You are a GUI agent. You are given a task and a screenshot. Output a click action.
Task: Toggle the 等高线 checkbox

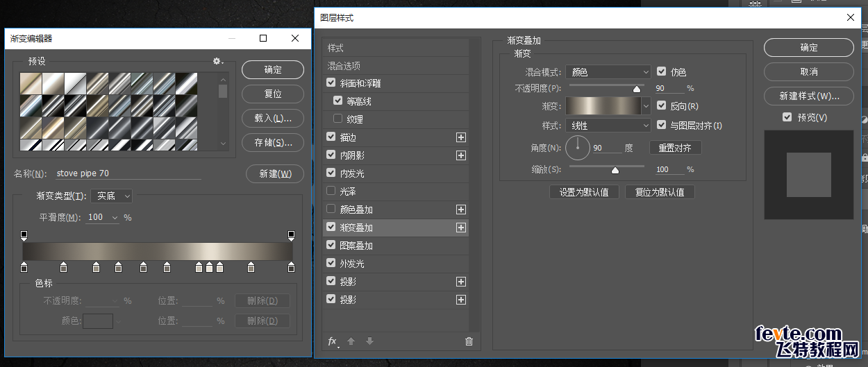point(338,101)
